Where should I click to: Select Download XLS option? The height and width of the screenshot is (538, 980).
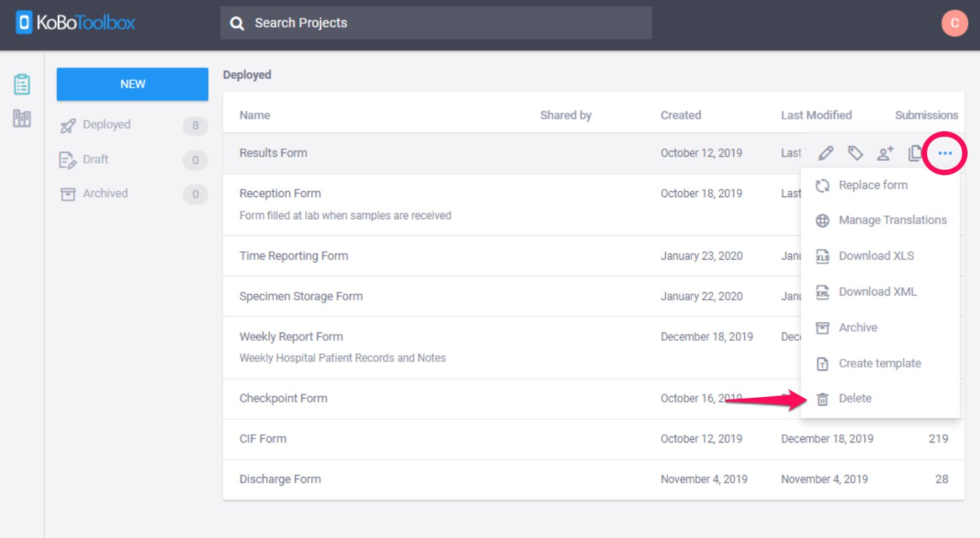coord(875,256)
